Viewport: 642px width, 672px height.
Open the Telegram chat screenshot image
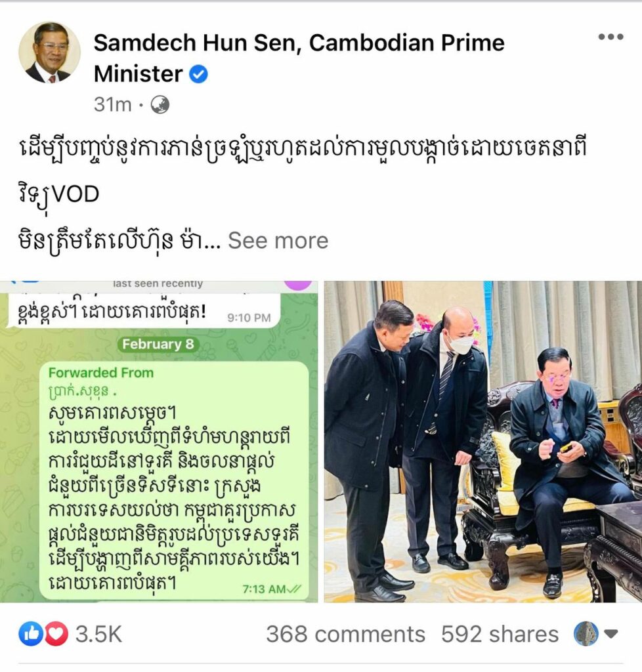(159, 442)
